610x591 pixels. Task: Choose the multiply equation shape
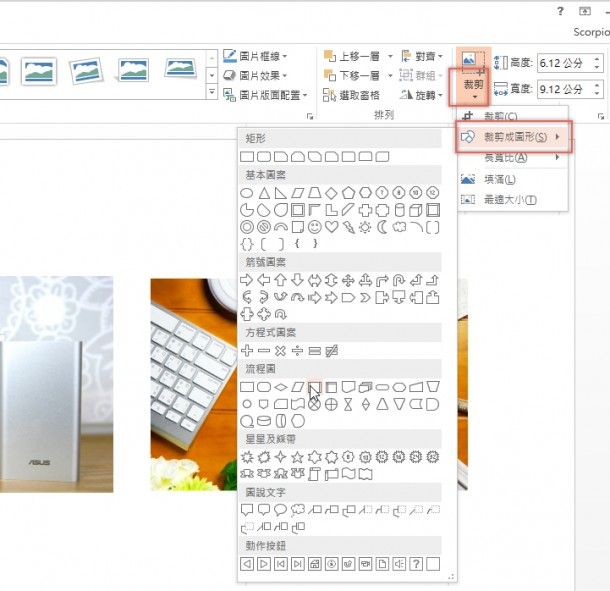[x=280, y=351]
